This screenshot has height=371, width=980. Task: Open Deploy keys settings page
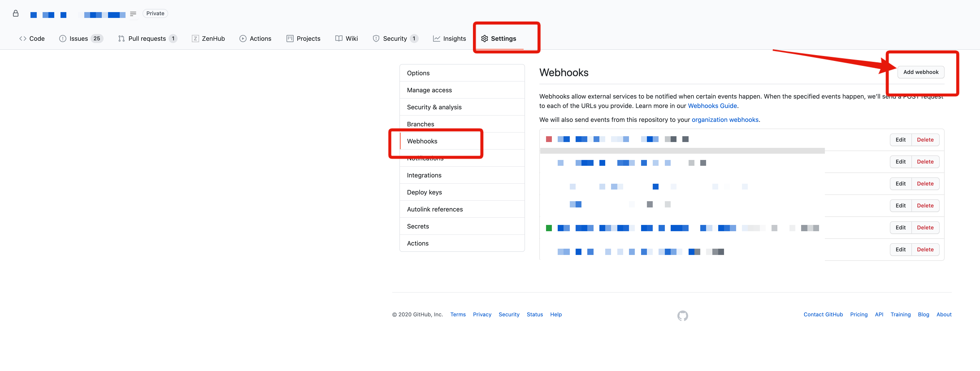pyautogui.click(x=424, y=192)
